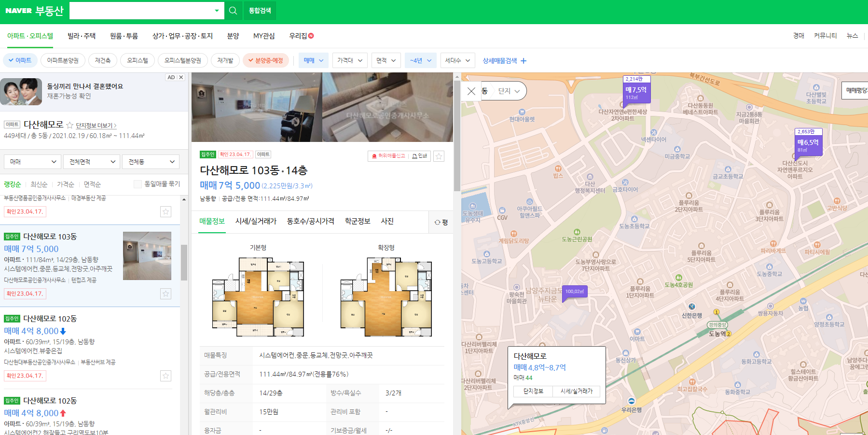Select the 원룸·투룸 main tab

124,36
